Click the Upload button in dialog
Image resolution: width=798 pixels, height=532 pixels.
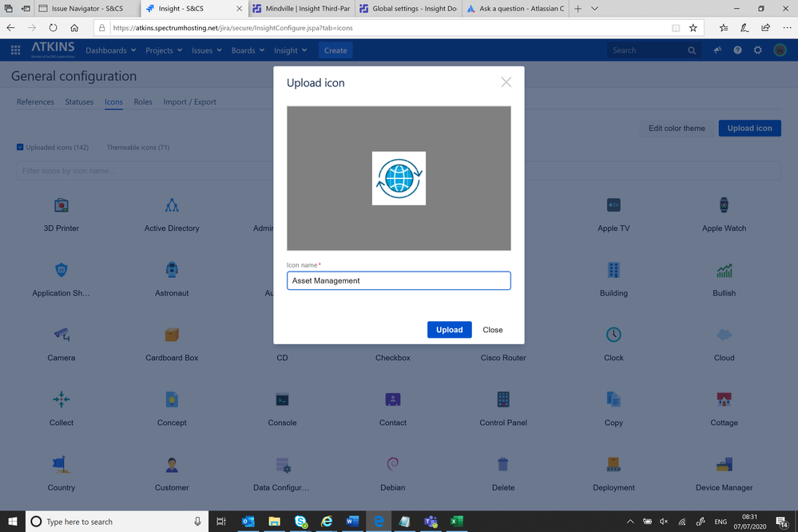pyautogui.click(x=450, y=329)
